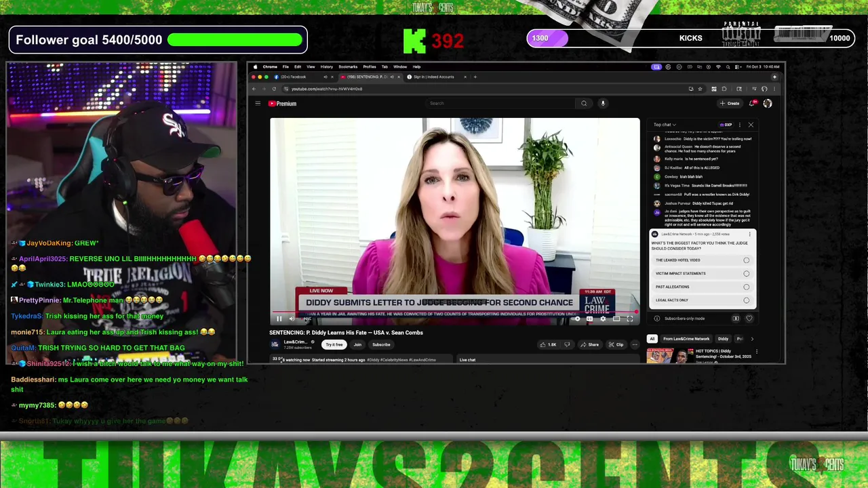Vote for PAST ALLEGATIONS option
Viewport: 868px width, 488px height.
[x=703, y=287]
